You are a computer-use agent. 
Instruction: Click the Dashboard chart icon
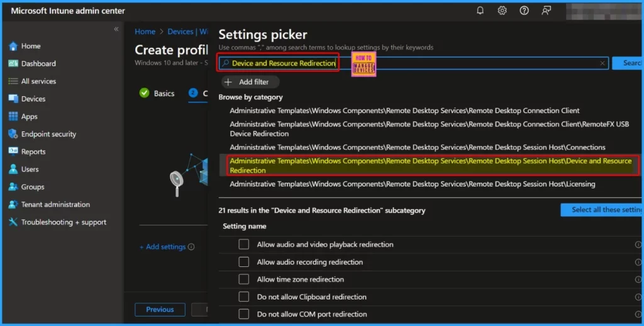pos(13,63)
